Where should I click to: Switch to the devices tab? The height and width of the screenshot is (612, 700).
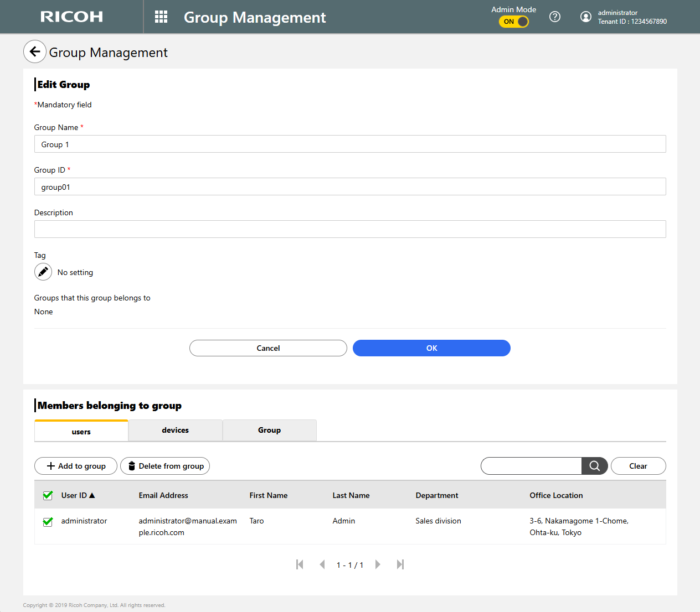pyautogui.click(x=175, y=431)
